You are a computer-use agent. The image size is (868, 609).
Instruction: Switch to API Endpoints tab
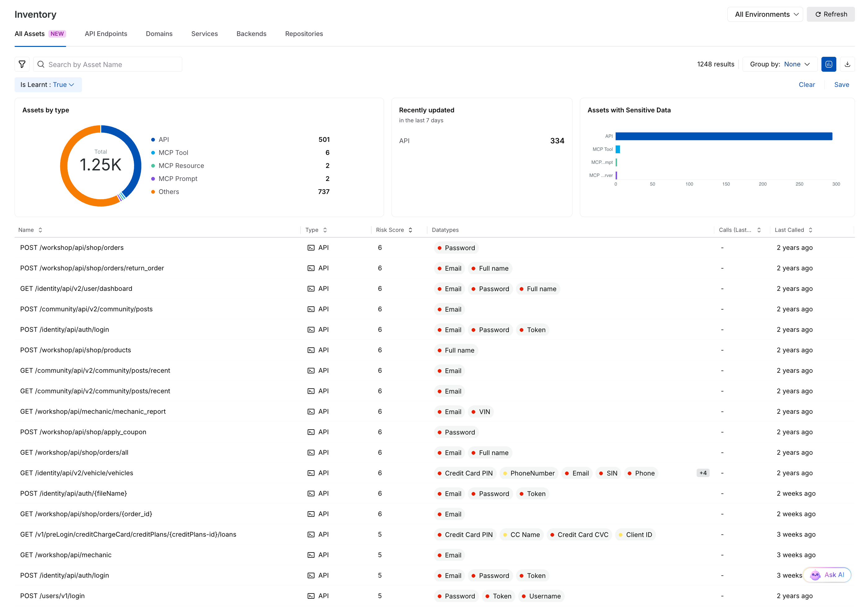[x=106, y=34]
